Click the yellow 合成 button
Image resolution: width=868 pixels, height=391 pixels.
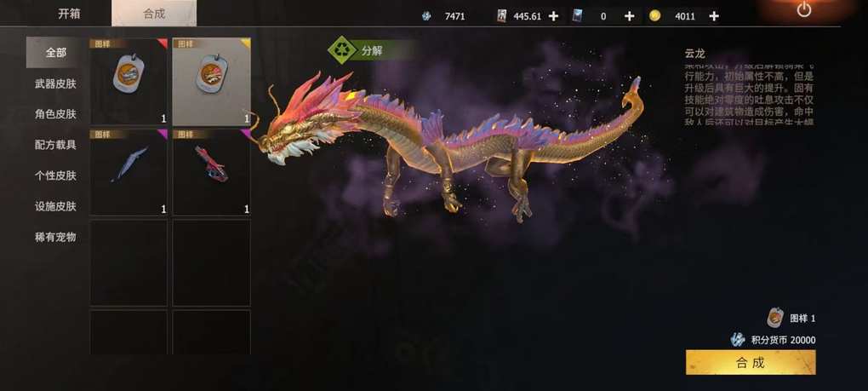(x=750, y=363)
